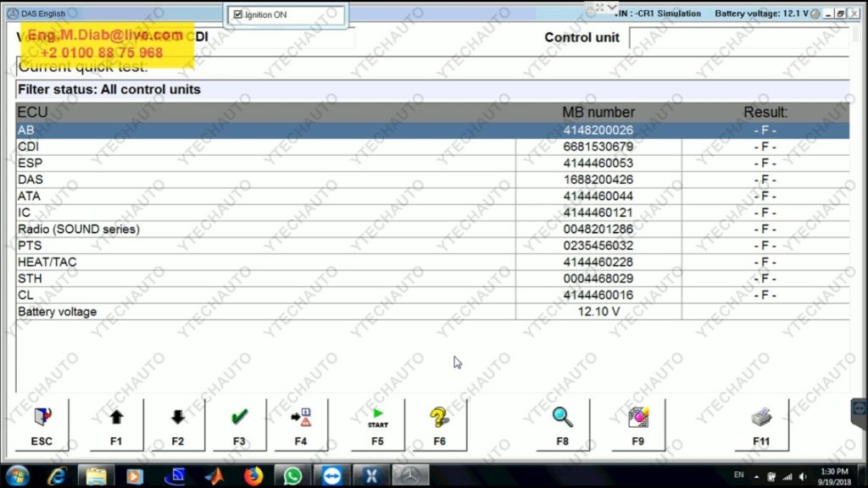Open help with the F6 question mark

(x=439, y=424)
